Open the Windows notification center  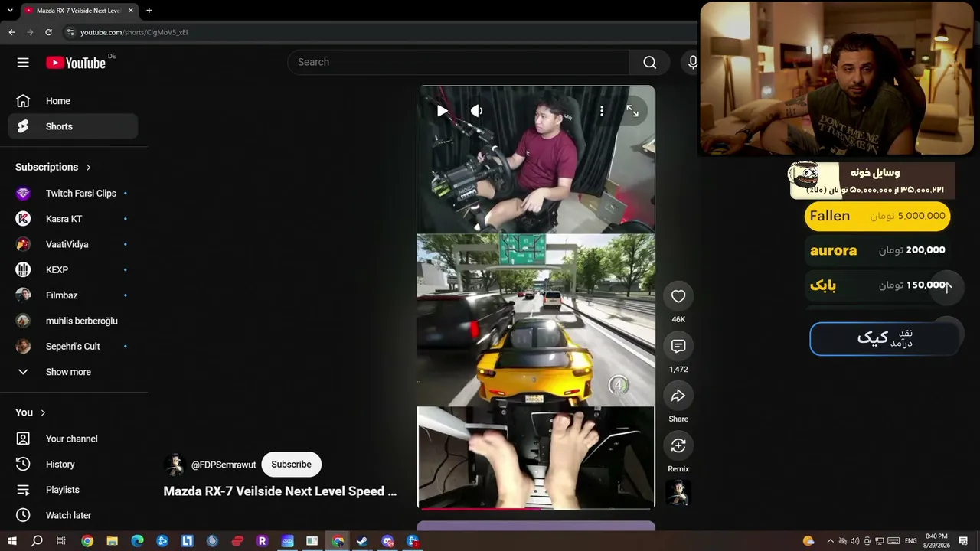963,541
